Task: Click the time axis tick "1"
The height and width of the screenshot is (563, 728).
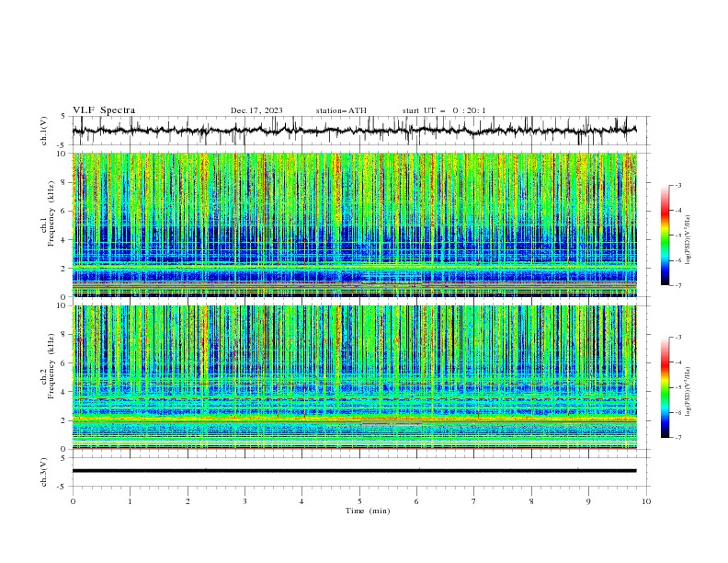Action: pos(130,501)
